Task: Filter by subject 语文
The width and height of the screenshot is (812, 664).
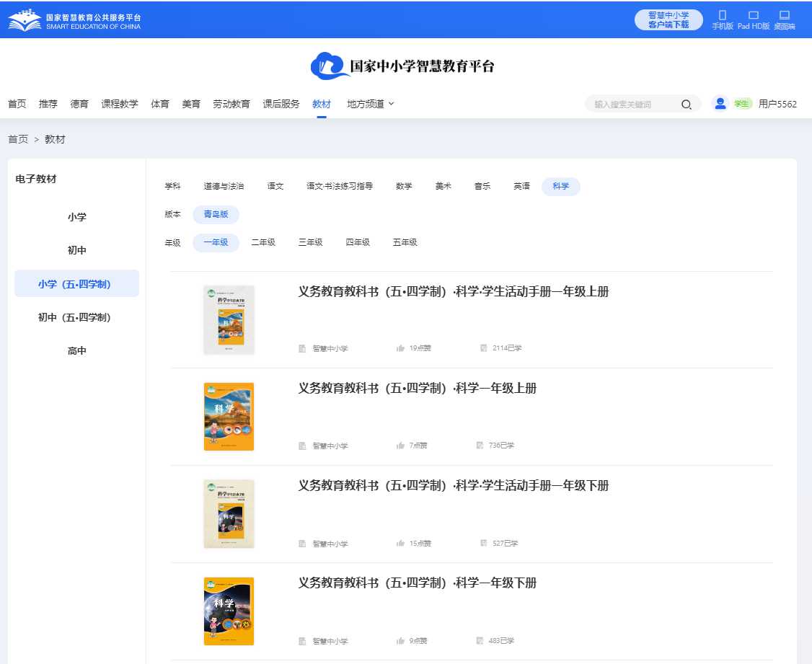Action: tap(275, 186)
